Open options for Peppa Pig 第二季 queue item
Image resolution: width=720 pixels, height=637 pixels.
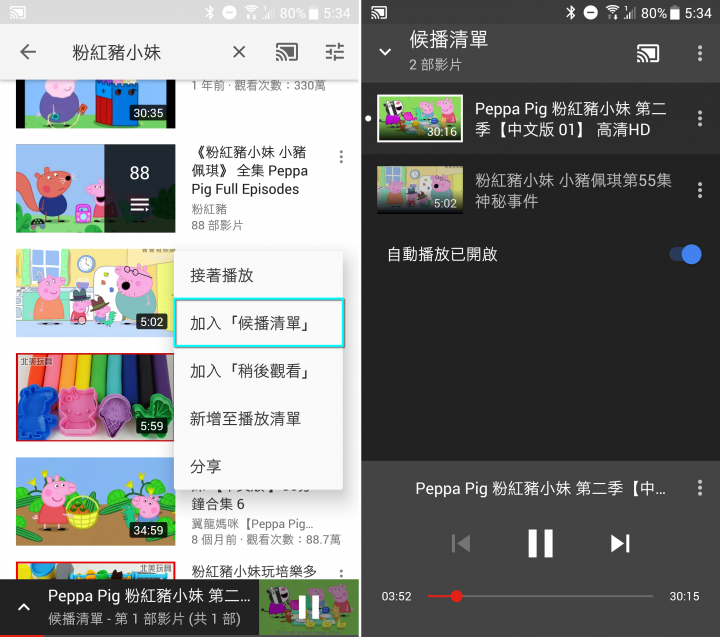[x=700, y=118]
